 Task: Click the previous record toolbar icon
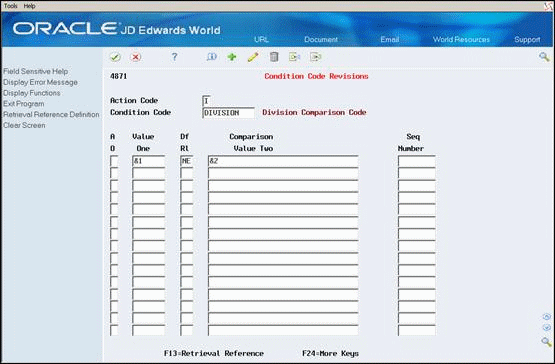294,57
